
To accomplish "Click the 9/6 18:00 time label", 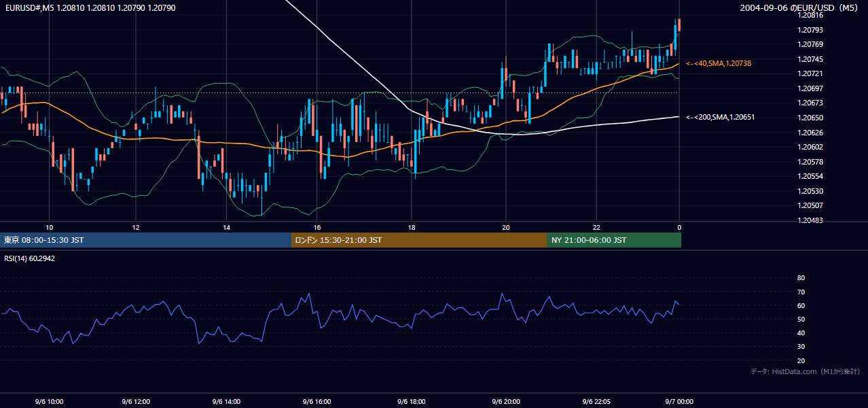I will [x=412, y=401].
